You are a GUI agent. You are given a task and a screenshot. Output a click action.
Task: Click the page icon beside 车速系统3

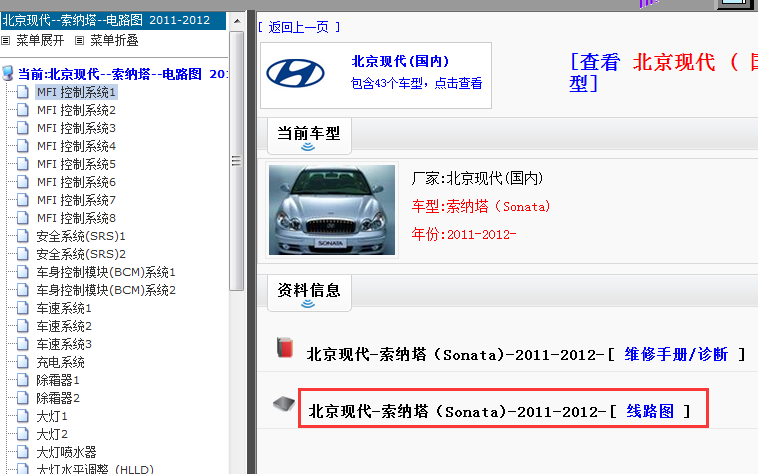tap(23, 344)
